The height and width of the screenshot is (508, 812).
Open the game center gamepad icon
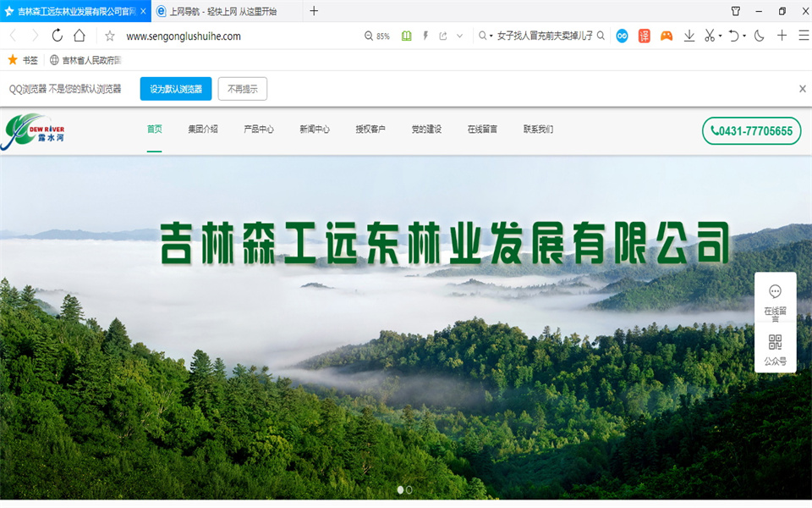pos(667,36)
